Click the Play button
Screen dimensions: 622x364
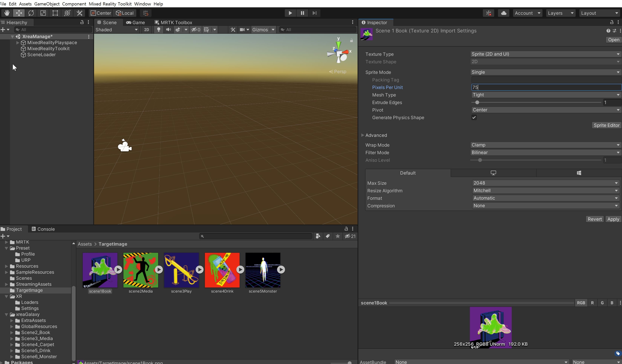(290, 13)
